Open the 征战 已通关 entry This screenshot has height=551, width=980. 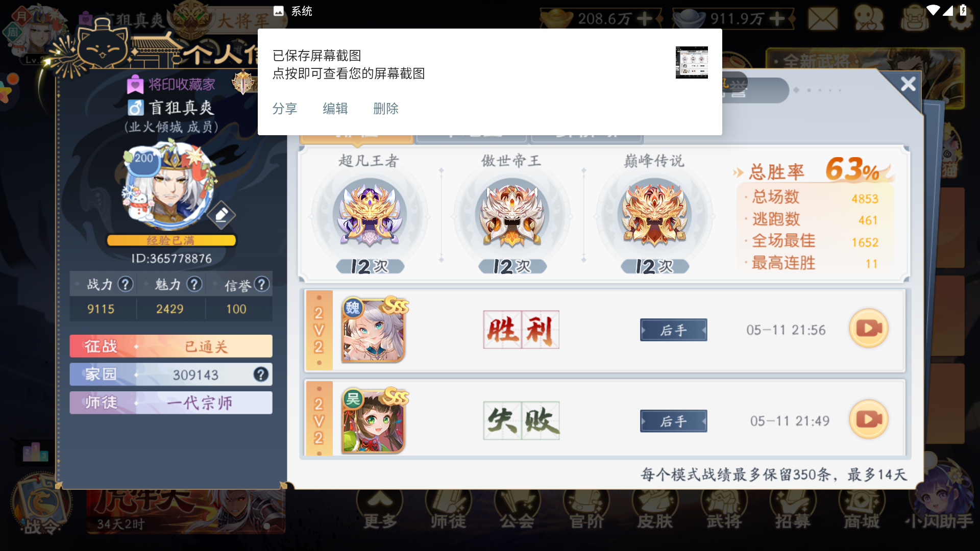pyautogui.click(x=171, y=346)
